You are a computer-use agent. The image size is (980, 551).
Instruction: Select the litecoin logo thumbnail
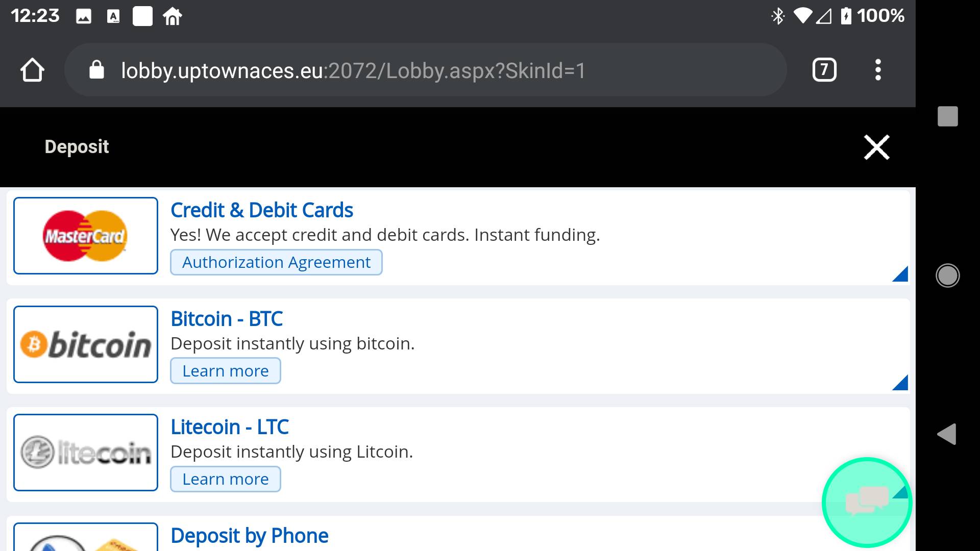(86, 453)
